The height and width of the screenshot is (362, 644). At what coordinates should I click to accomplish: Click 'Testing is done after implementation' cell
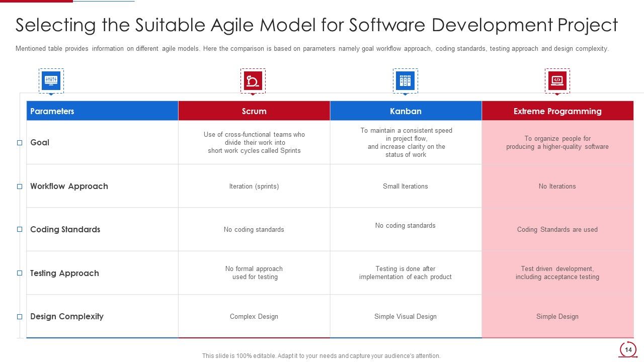[406, 273]
